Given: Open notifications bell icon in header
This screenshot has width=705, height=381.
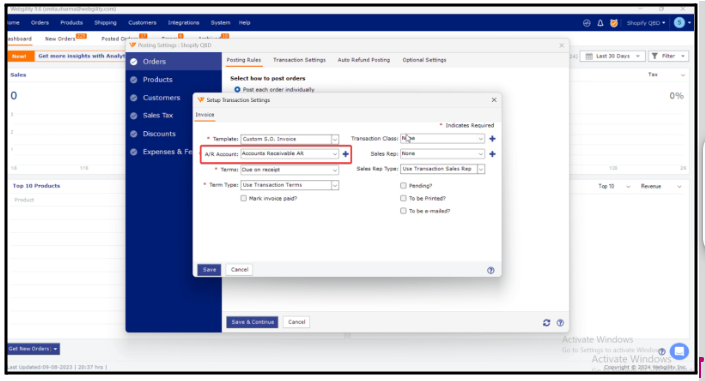Looking at the screenshot, I should tap(600, 23).
